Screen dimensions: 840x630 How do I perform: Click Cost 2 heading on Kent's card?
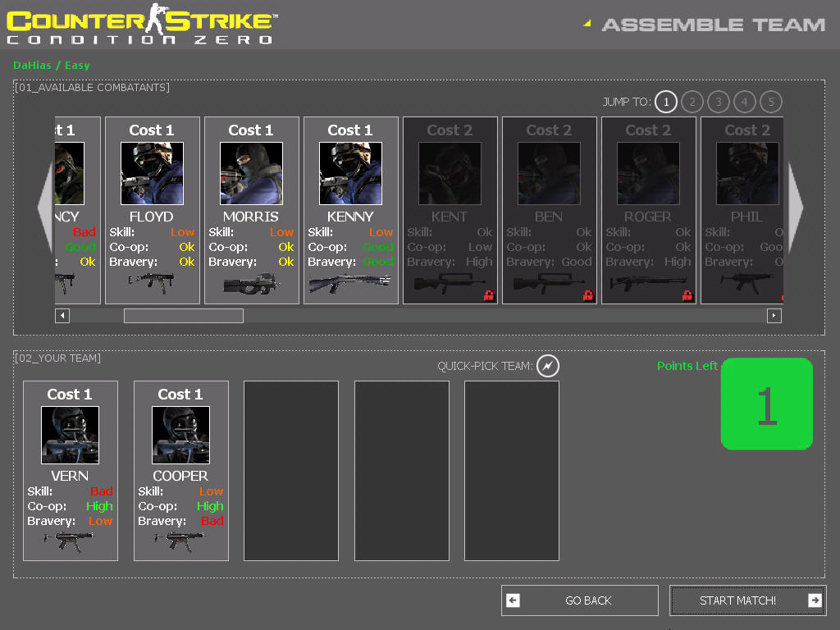(450, 130)
